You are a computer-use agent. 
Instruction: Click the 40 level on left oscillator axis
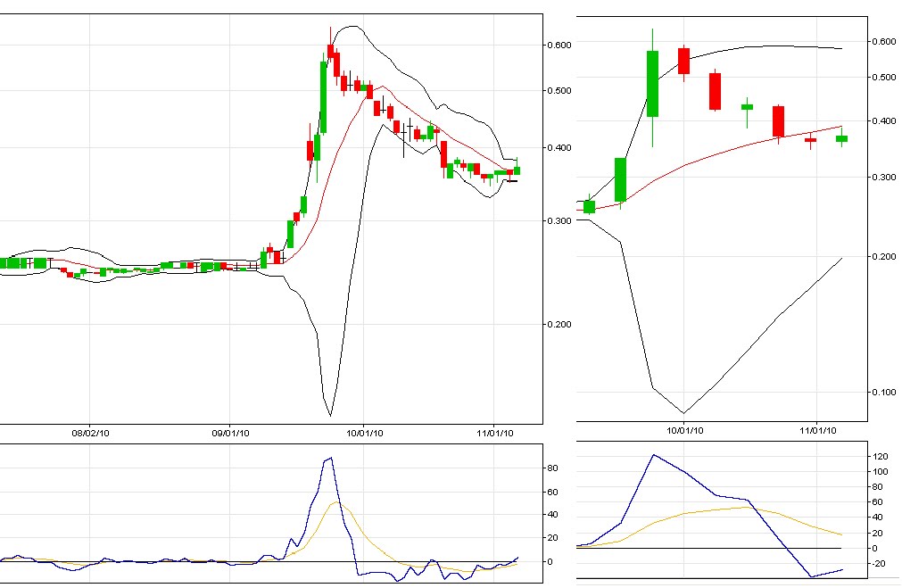pos(552,514)
